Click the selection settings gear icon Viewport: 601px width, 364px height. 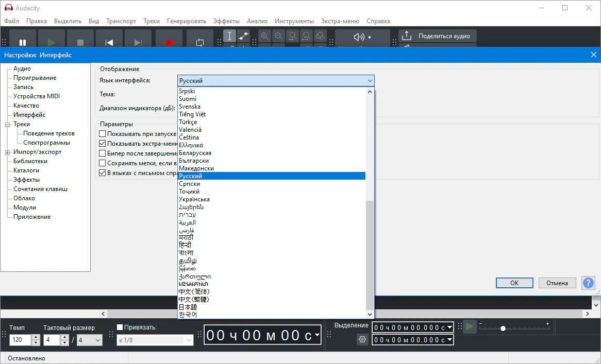[362, 340]
